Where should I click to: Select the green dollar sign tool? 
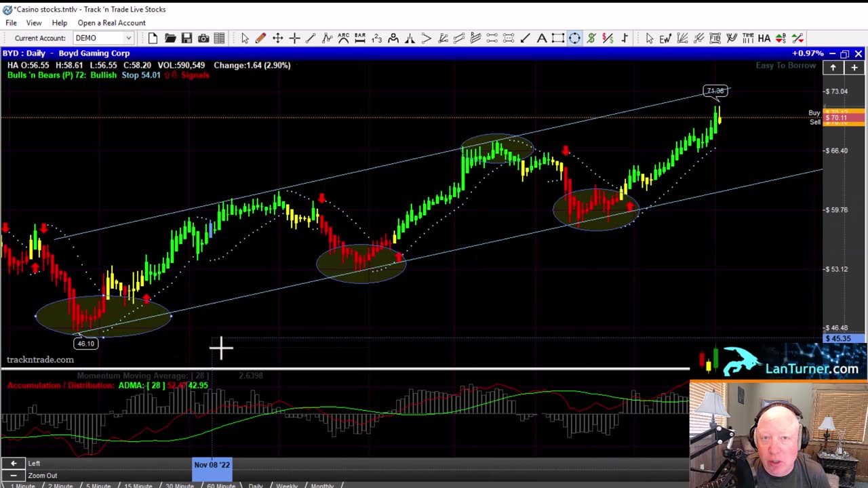(591, 39)
